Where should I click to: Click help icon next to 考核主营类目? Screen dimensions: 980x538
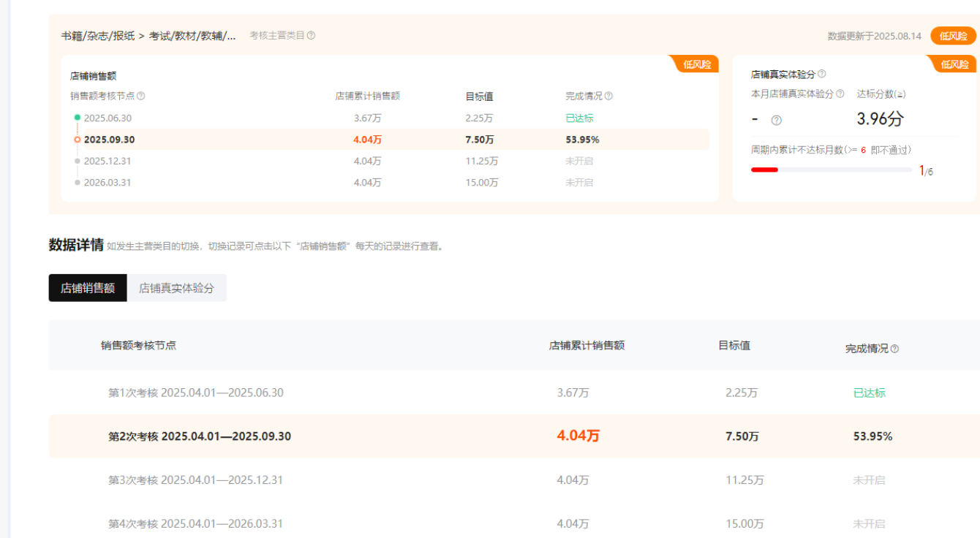[312, 36]
